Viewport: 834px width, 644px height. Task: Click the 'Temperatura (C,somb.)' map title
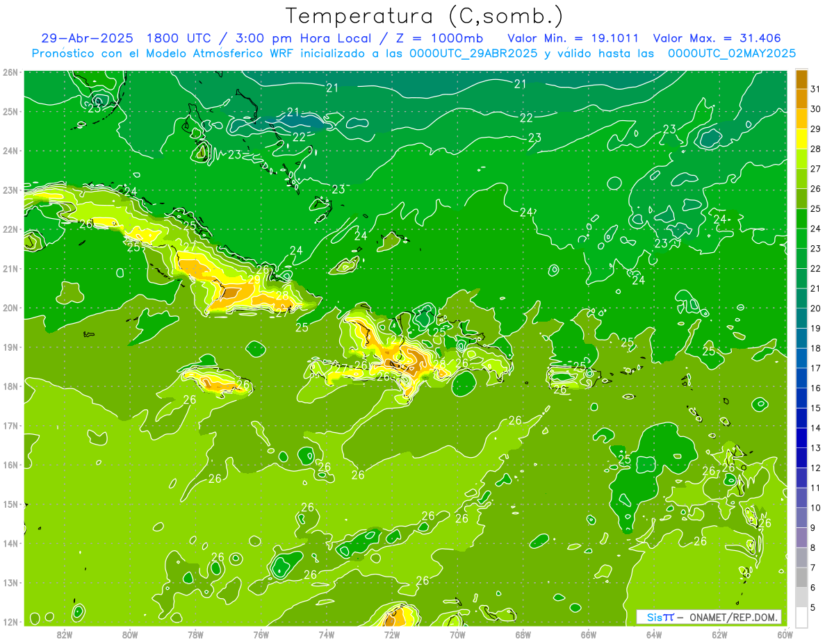pos(425,16)
